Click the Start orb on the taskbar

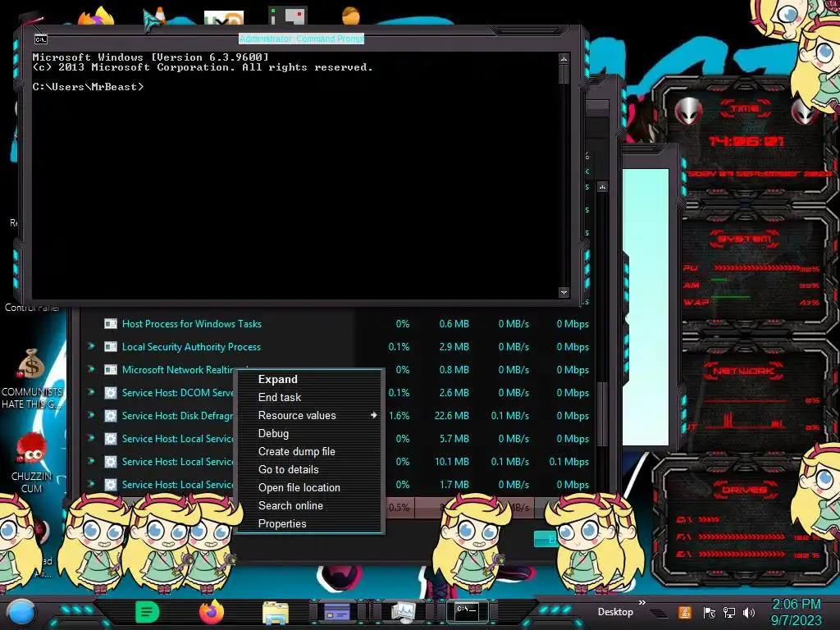[22, 612]
